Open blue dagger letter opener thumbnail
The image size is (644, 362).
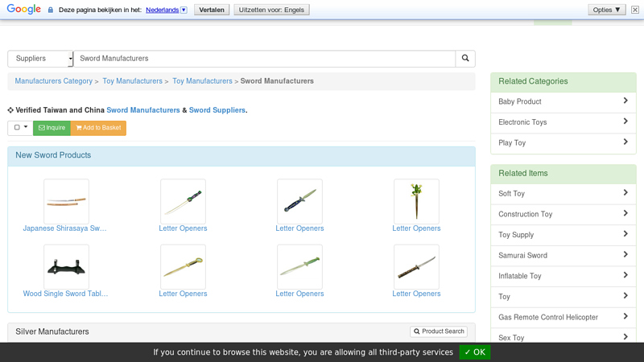[299, 202]
